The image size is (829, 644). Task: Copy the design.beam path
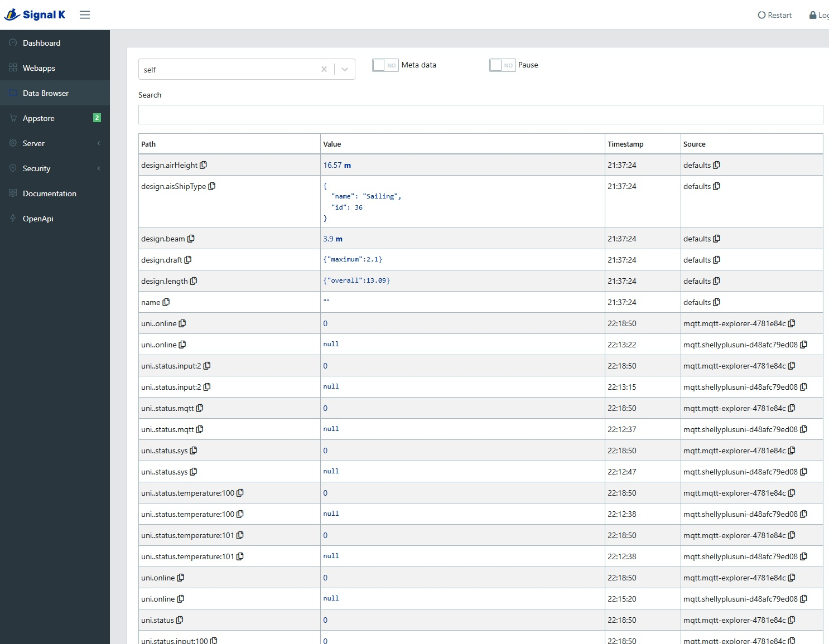pos(191,239)
